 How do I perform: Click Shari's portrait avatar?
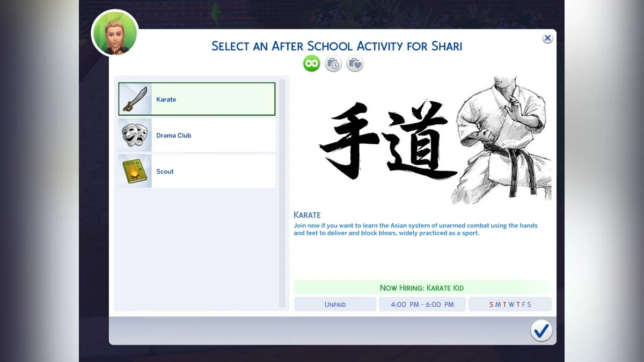(x=115, y=34)
